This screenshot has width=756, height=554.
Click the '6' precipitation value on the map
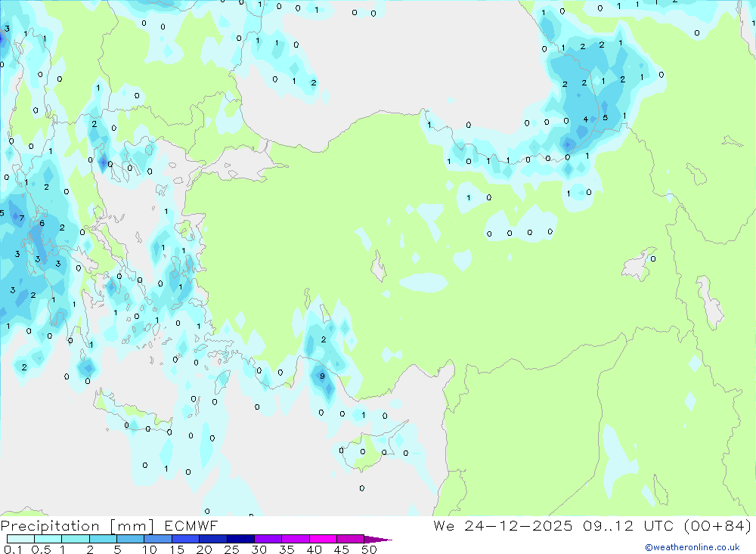(x=42, y=223)
